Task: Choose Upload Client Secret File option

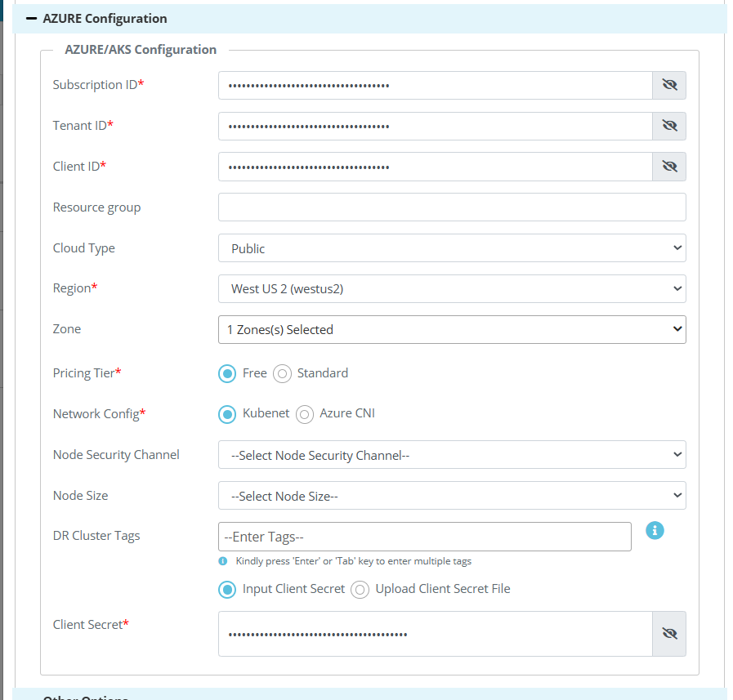Action: tap(360, 589)
